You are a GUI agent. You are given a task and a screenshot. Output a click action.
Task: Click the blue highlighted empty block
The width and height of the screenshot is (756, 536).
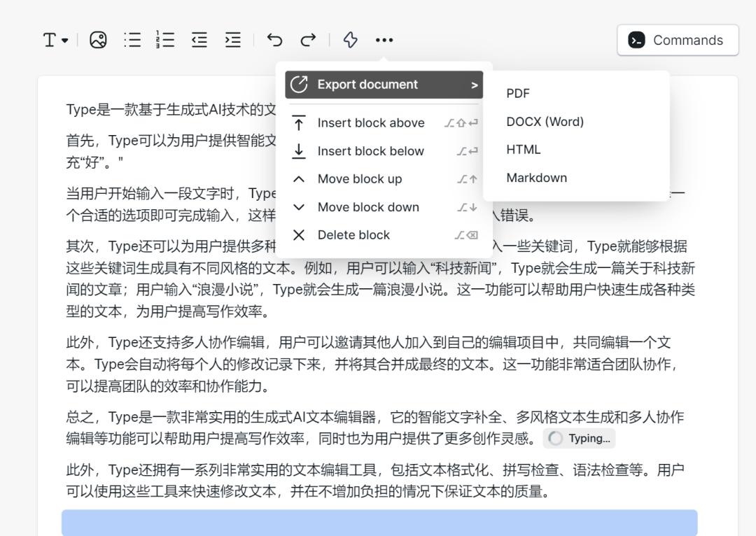(x=379, y=523)
